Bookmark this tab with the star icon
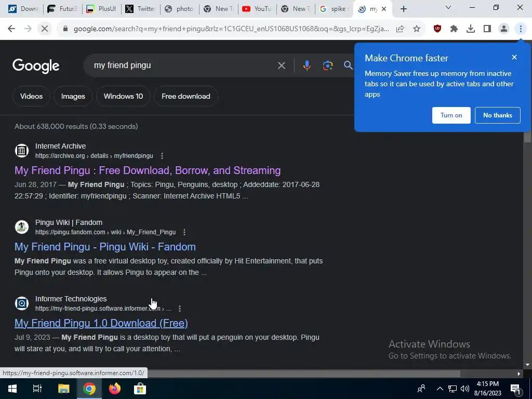The width and height of the screenshot is (532, 399). pos(417,29)
